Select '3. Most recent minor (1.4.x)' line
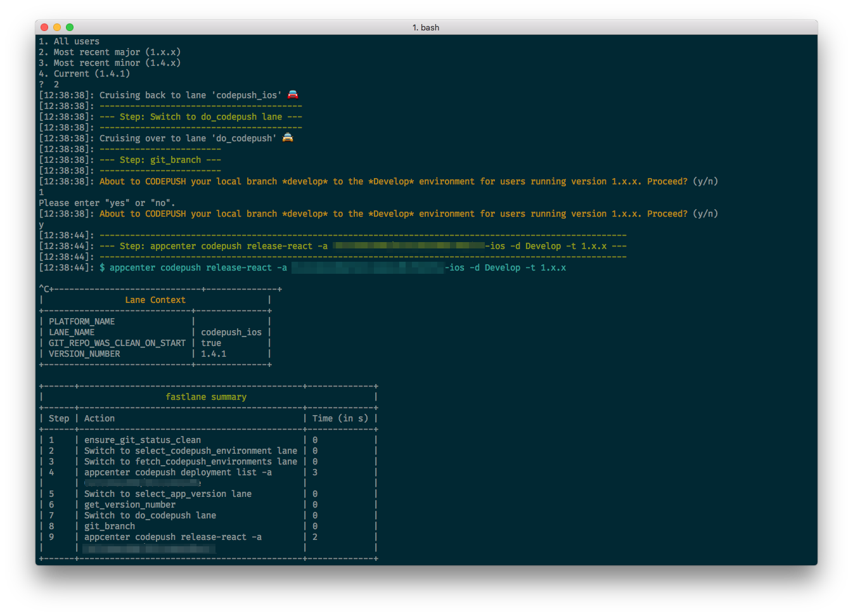This screenshot has height=616, width=853. [110, 63]
